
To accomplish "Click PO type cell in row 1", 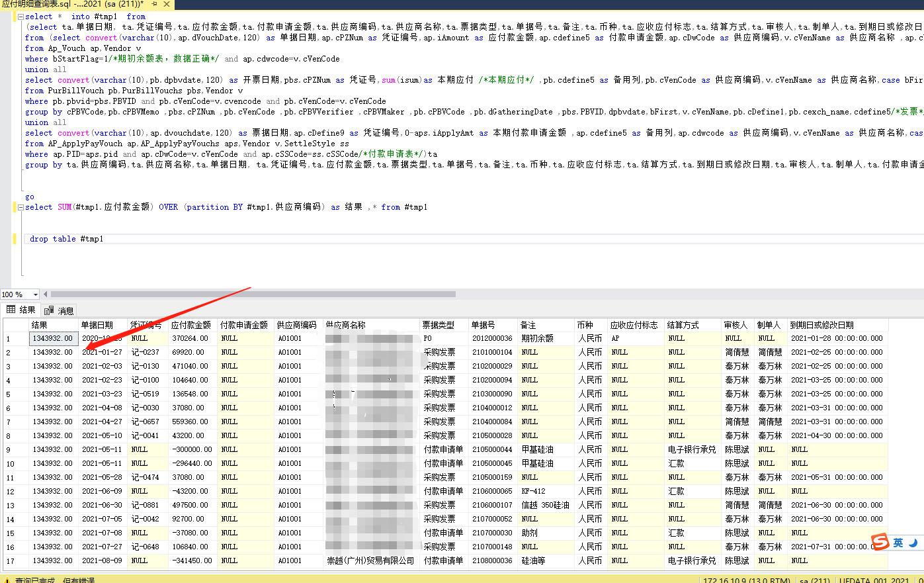I will pos(444,338).
